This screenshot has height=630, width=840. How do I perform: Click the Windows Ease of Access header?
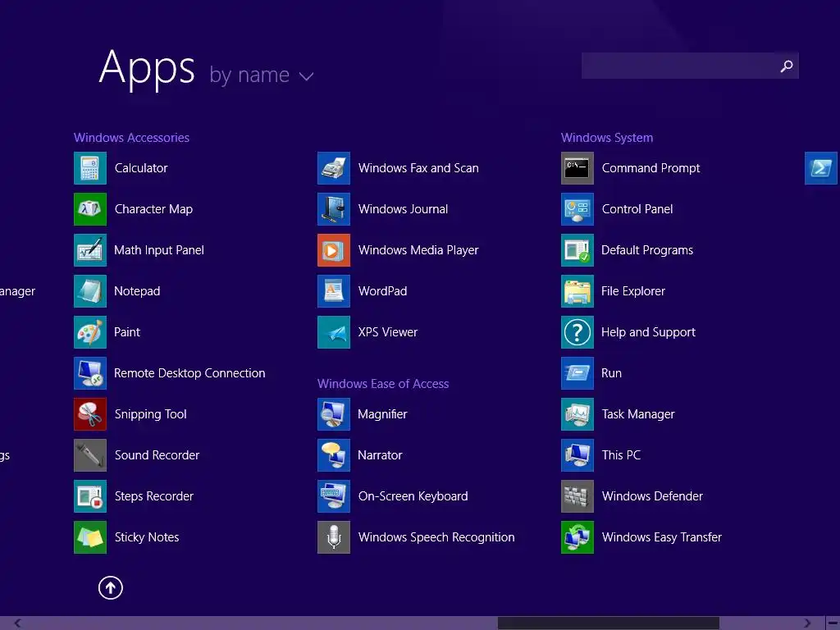coord(383,384)
